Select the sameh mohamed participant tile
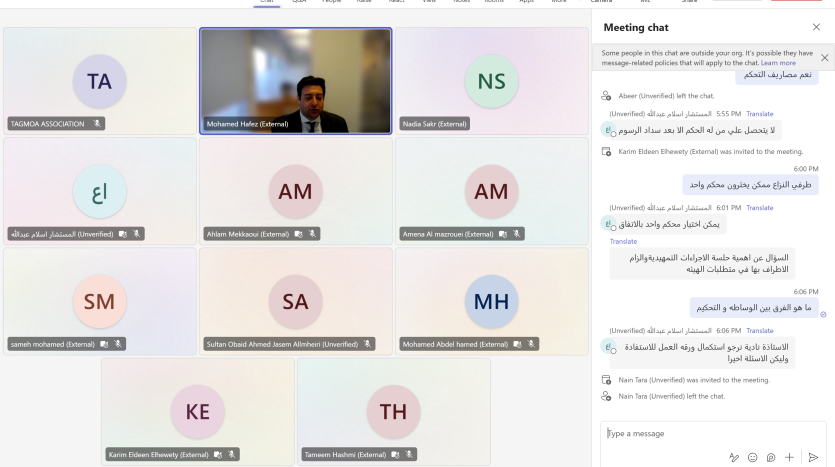This screenshot has width=835, height=467. 99,300
